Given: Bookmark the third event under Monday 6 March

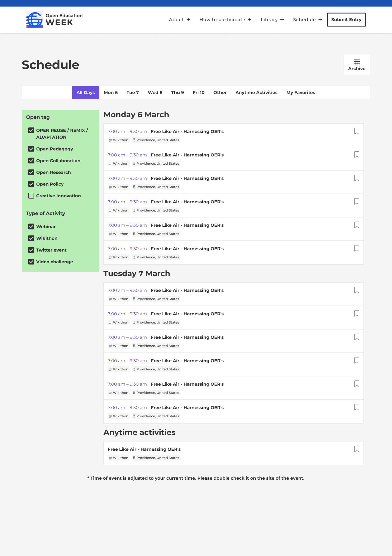Looking at the screenshot, I should [357, 178].
